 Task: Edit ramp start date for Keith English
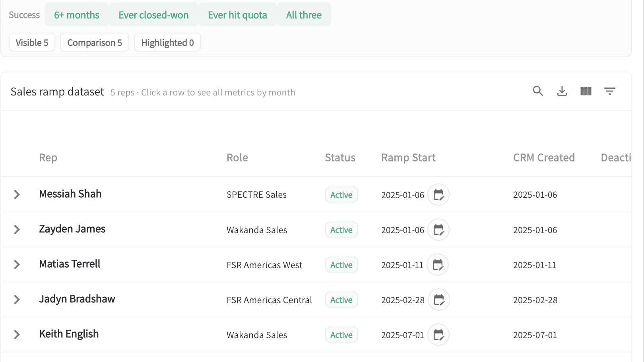[438, 335]
